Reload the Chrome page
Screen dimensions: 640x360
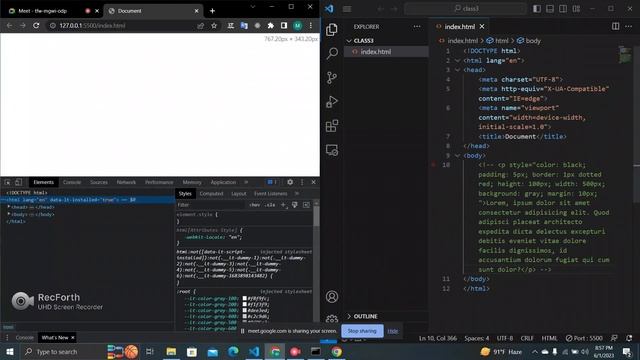point(36,25)
